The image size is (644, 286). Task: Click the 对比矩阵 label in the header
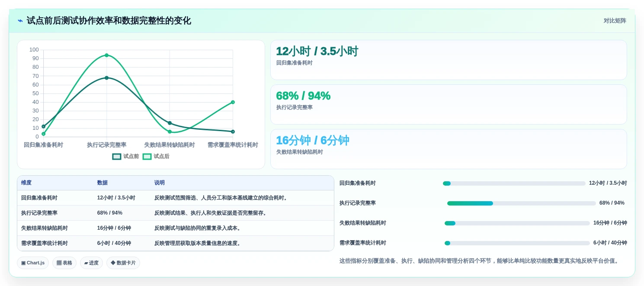click(615, 21)
